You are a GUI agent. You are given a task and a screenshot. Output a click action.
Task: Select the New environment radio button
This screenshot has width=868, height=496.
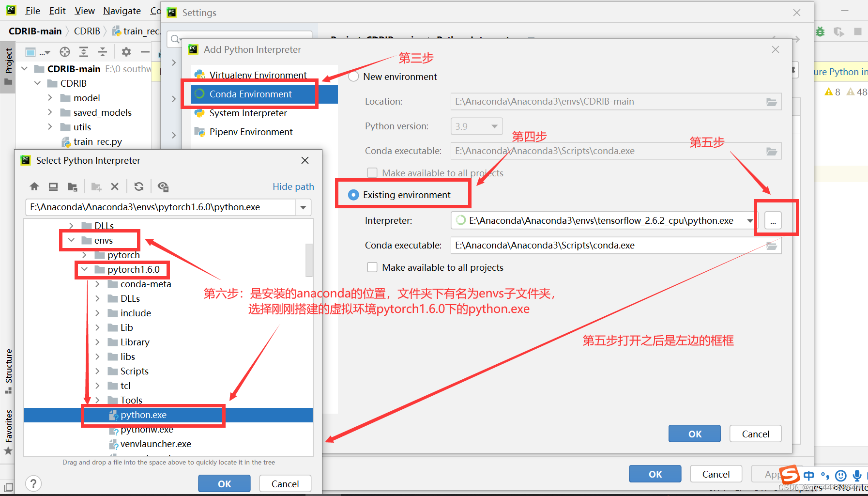[353, 76]
